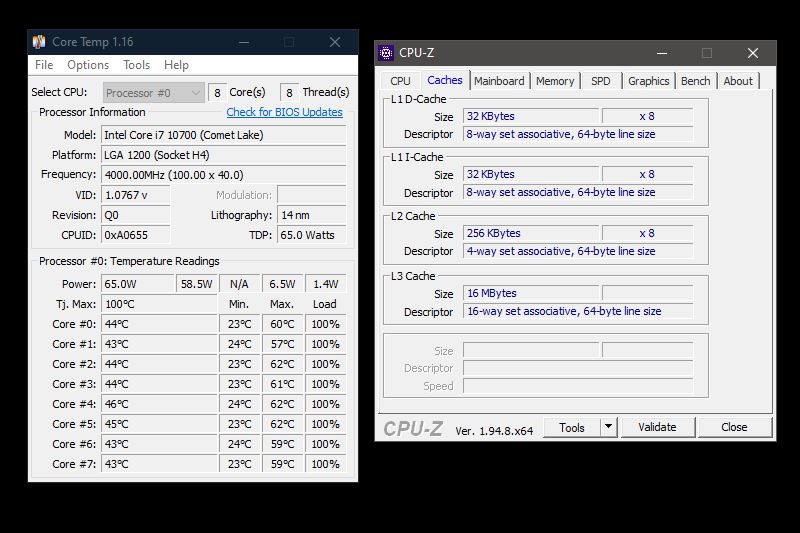800x533 pixels.
Task: Open Core Temp's Tools menu
Action: 136,65
